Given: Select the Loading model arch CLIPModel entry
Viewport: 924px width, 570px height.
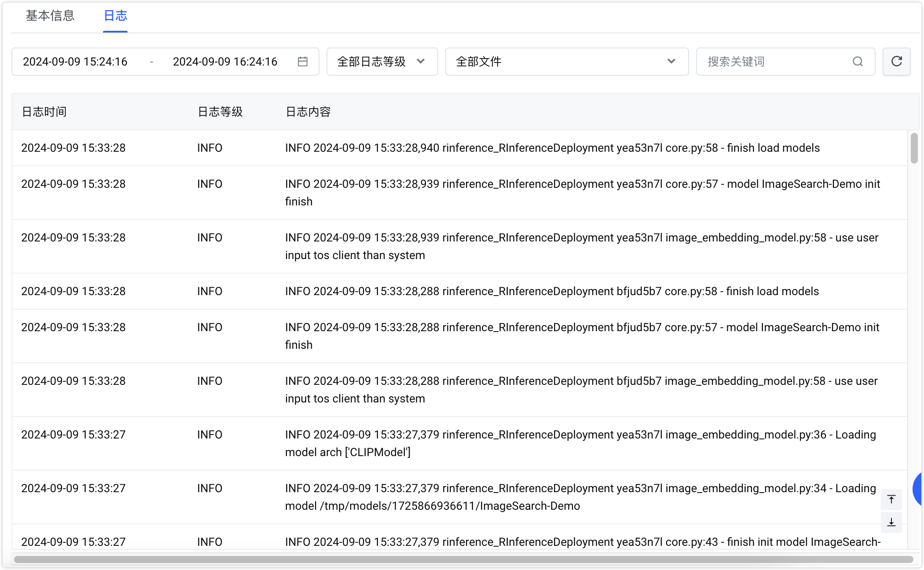Looking at the screenshot, I should click(459, 443).
